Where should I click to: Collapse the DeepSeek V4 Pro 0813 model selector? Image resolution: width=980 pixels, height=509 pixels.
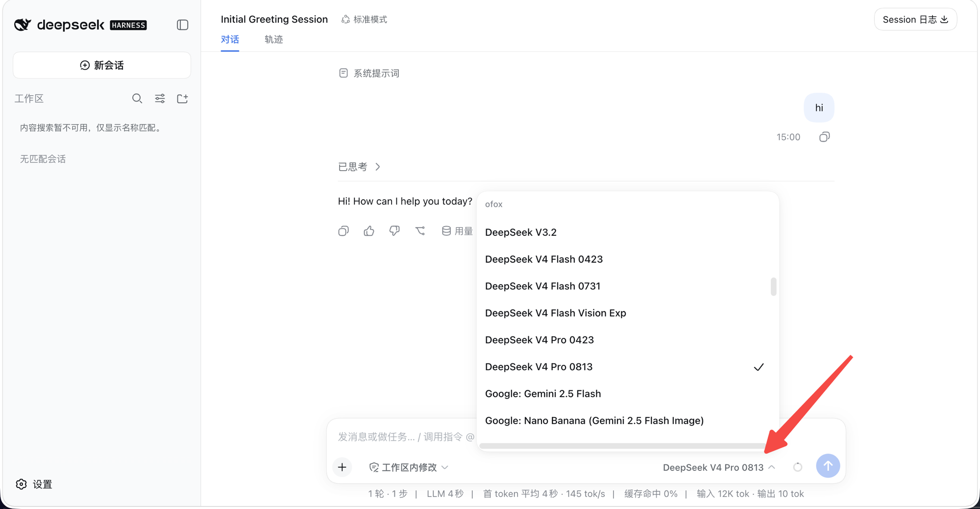[719, 467]
